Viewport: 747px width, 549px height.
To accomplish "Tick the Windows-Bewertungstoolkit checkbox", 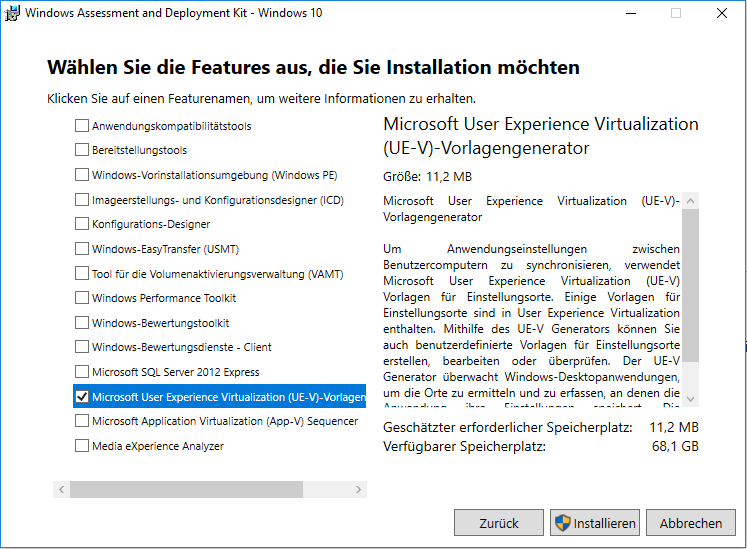I will 82,323.
